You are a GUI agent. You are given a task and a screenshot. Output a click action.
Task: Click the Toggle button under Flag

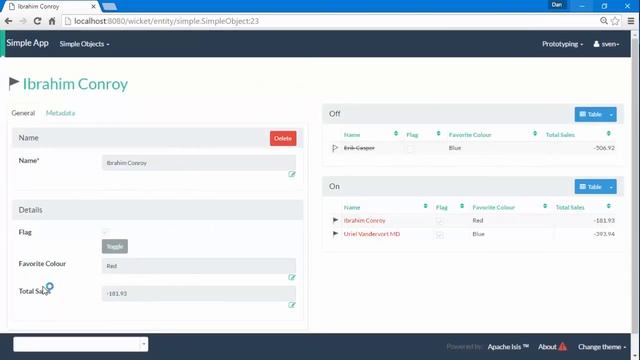coord(115,247)
